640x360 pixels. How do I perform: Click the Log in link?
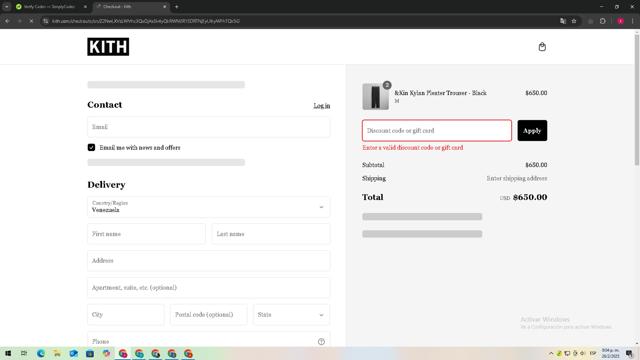(x=322, y=106)
